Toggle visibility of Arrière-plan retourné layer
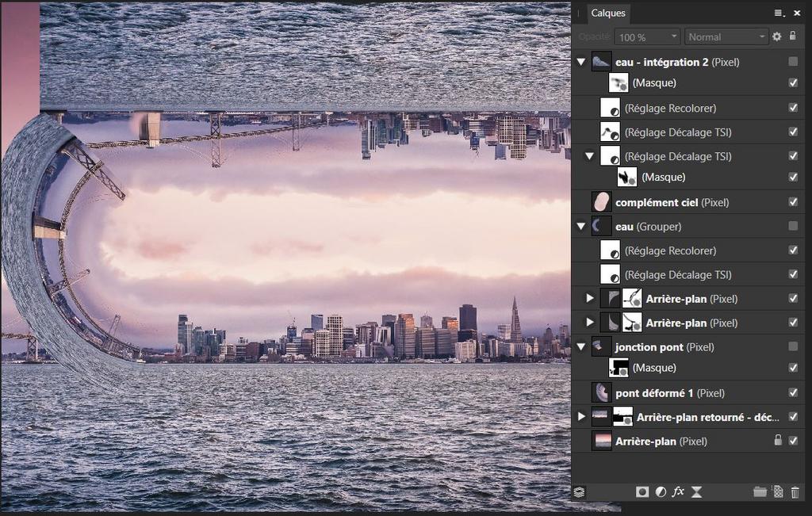The height and width of the screenshot is (516, 812). pos(793,417)
